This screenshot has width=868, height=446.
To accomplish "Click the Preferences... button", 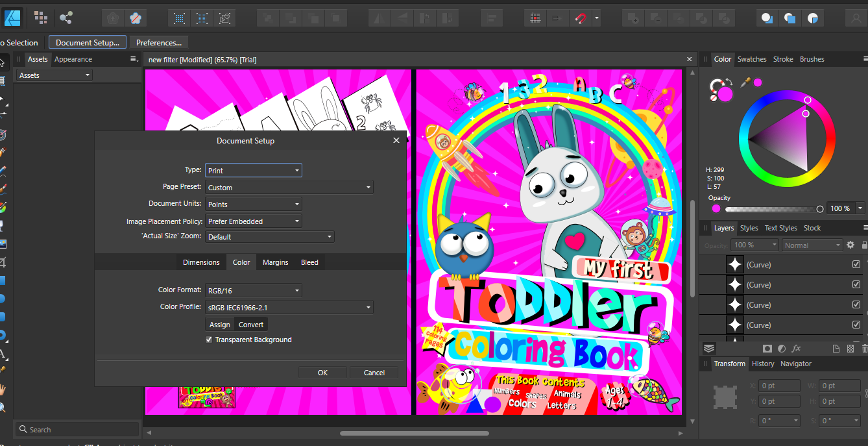I will click(x=159, y=42).
